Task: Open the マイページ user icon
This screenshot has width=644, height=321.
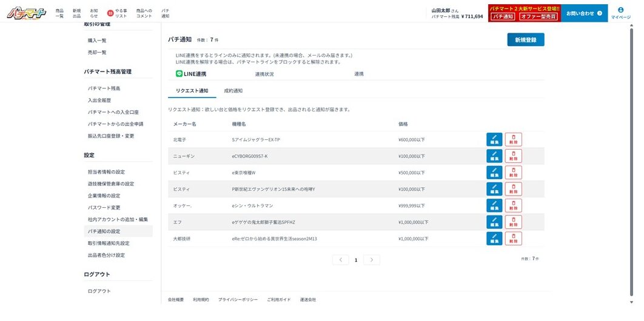Action: 620,13
